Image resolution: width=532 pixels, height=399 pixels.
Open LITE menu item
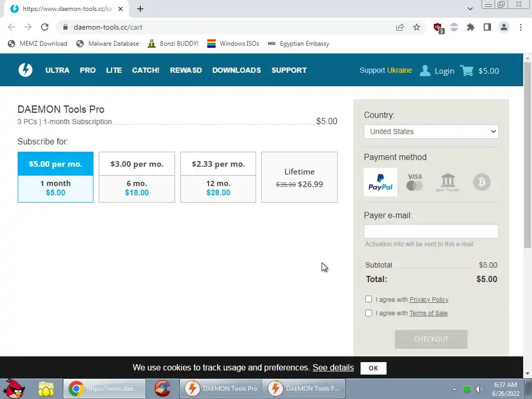[114, 70]
